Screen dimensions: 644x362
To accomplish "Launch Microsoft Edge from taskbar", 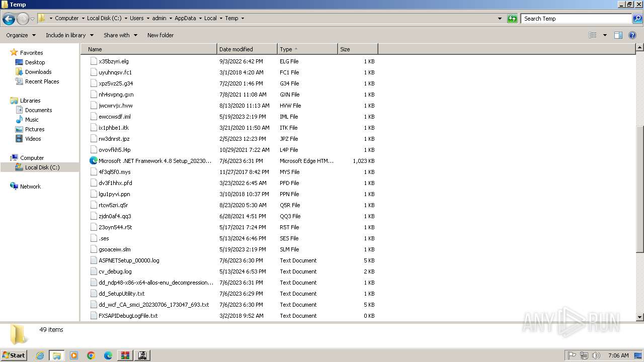I will coord(108,355).
